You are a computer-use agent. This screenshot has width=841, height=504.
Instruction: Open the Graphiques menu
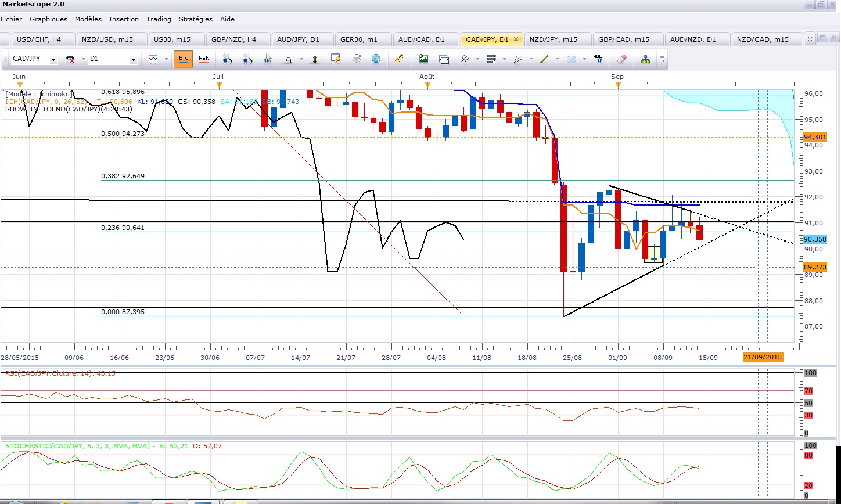tap(48, 19)
